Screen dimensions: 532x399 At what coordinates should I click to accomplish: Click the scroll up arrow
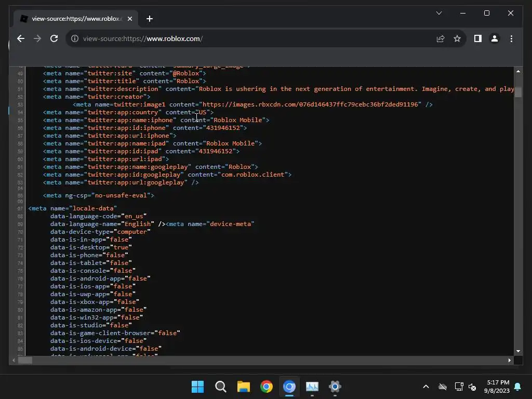[x=518, y=71]
